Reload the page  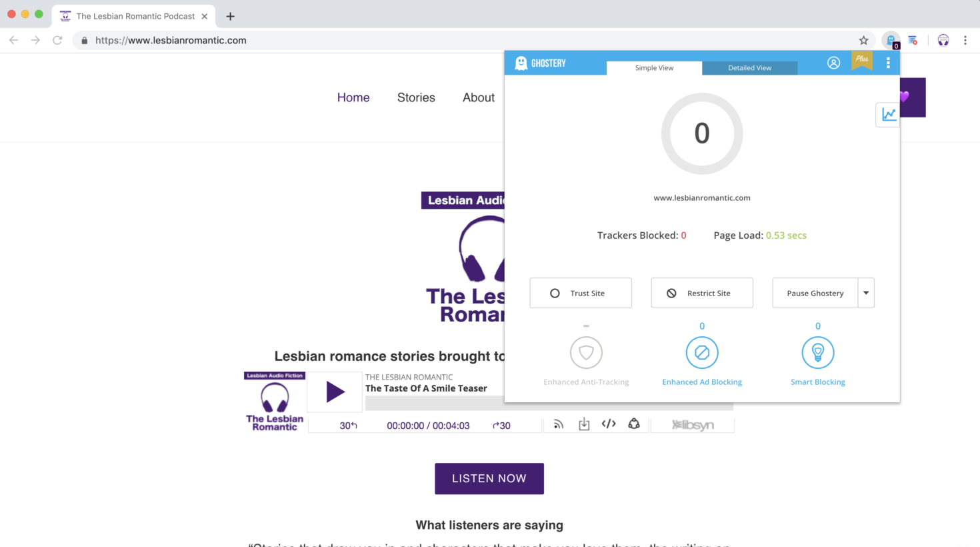tap(57, 41)
